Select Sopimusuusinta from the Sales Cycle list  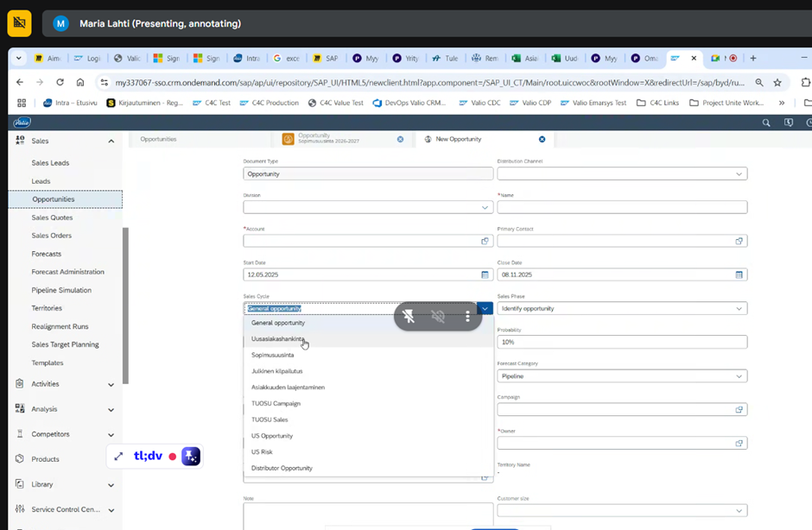point(273,355)
